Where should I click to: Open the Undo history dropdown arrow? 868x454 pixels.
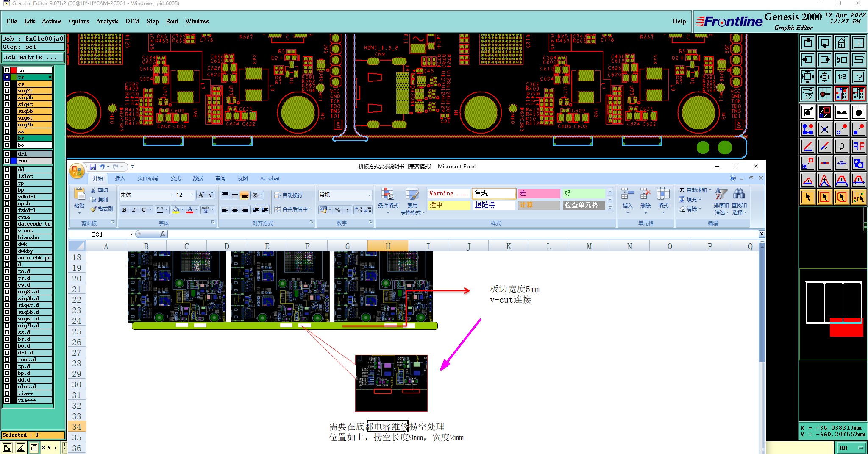click(108, 167)
